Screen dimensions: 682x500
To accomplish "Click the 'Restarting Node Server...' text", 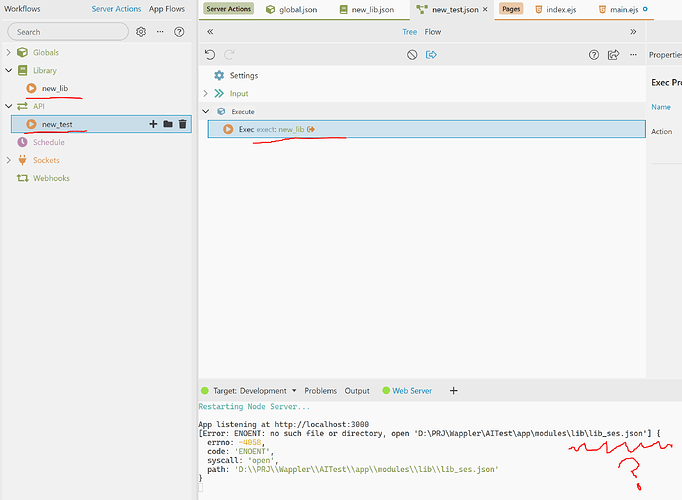I will 254,407.
